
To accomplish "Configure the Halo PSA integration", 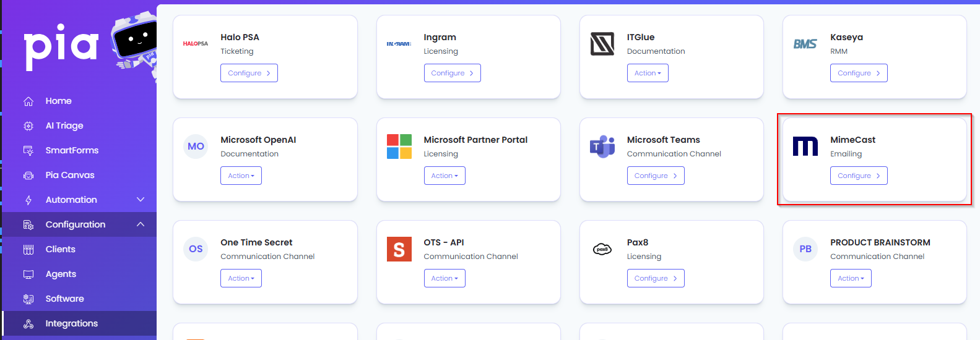I will pos(249,73).
